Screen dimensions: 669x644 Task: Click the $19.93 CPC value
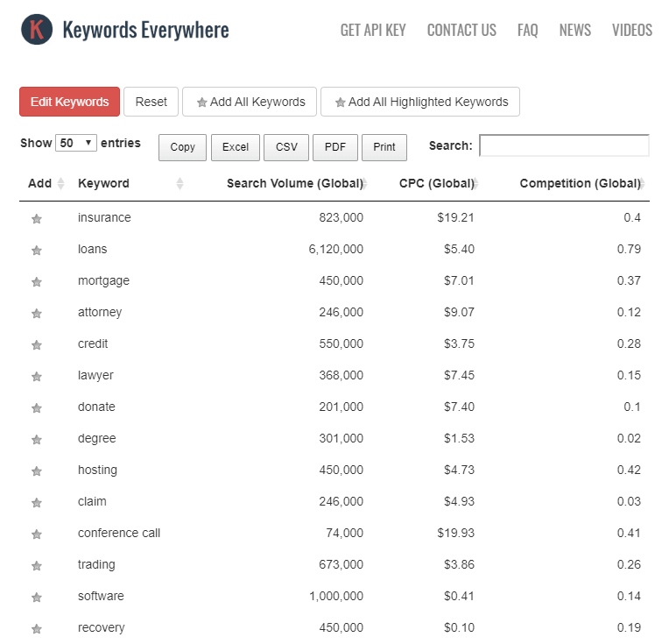(455, 533)
